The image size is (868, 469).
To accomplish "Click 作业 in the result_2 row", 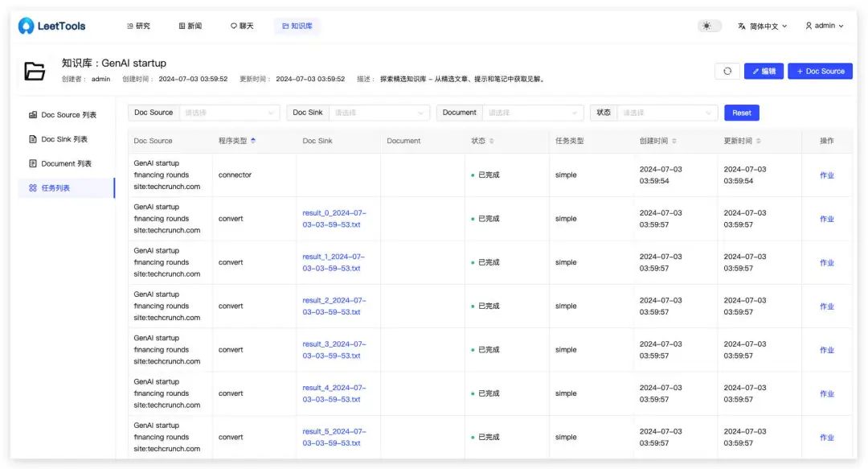I will click(826, 306).
